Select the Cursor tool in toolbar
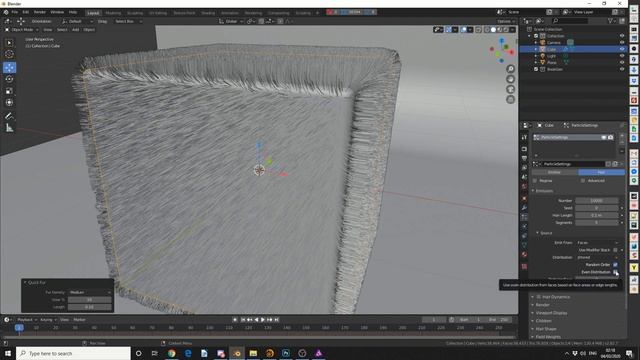This screenshot has width=640, height=360. [9, 54]
